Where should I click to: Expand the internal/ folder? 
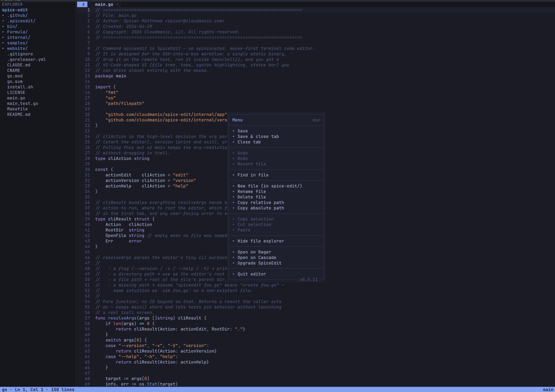click(x=19, y=37)
